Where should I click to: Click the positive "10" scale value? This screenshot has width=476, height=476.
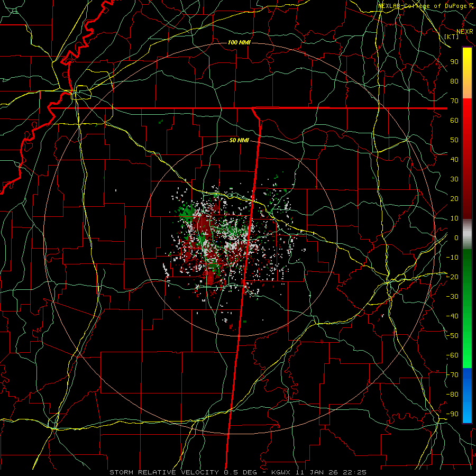pos(454,218)
